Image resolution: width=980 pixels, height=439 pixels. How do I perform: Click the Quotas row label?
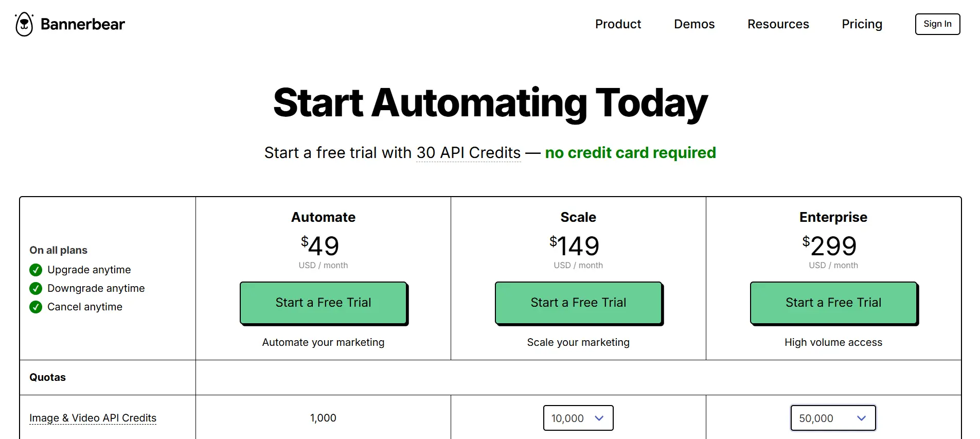point(47,377)
